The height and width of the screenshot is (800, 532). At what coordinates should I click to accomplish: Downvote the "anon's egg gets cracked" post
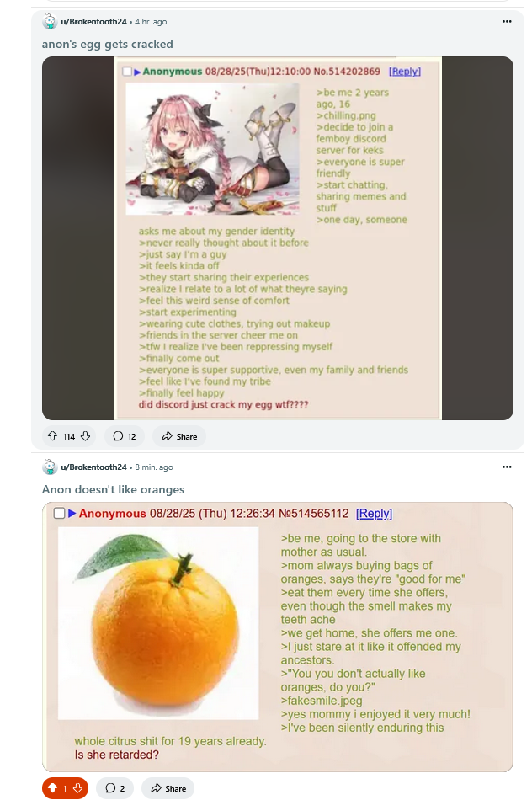coord(86,436)
